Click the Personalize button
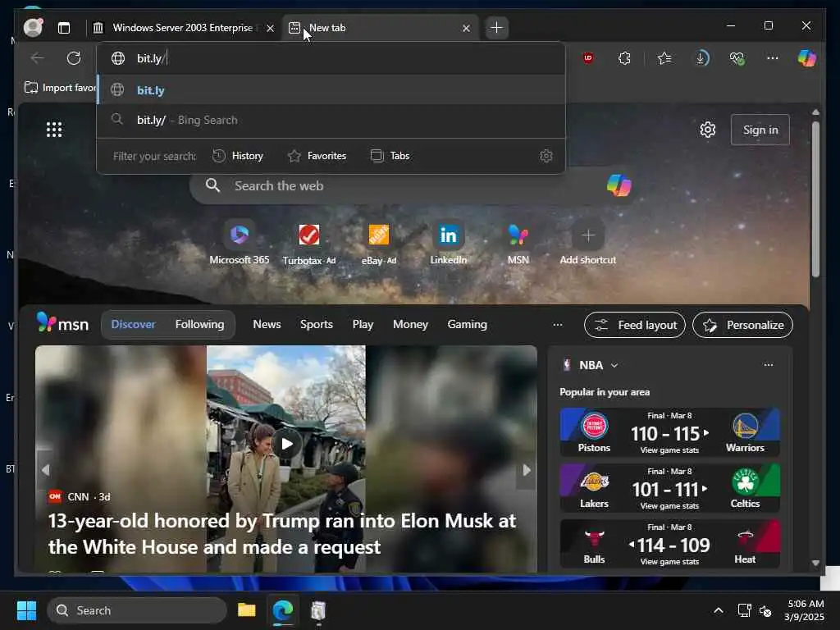 (742, 325)
